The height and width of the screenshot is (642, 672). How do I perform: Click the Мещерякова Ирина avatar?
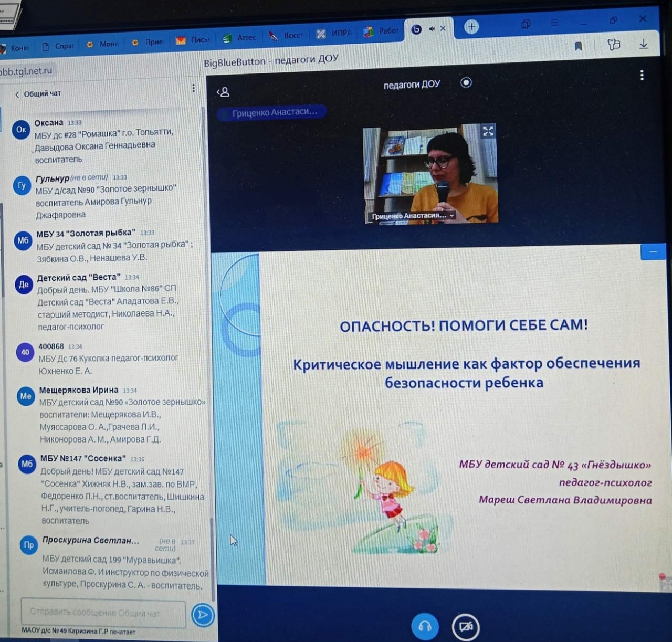click(x=26, y=396)
